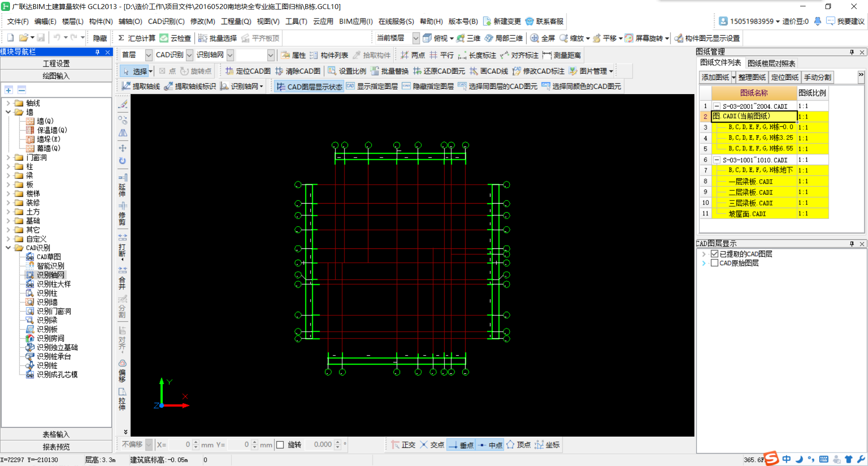Open the 工程量(Q) menu
Screen dimensions: 868x466
tap(236, 21)
